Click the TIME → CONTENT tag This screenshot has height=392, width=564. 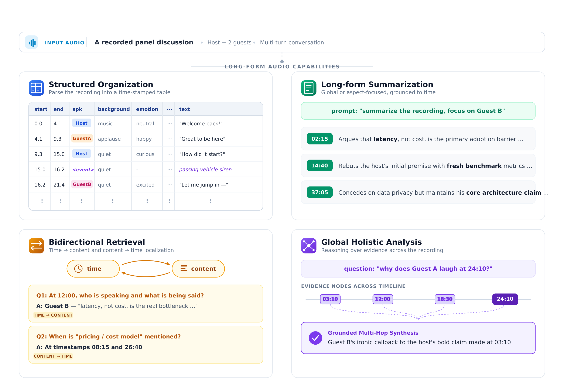click(x=53, y=315)
